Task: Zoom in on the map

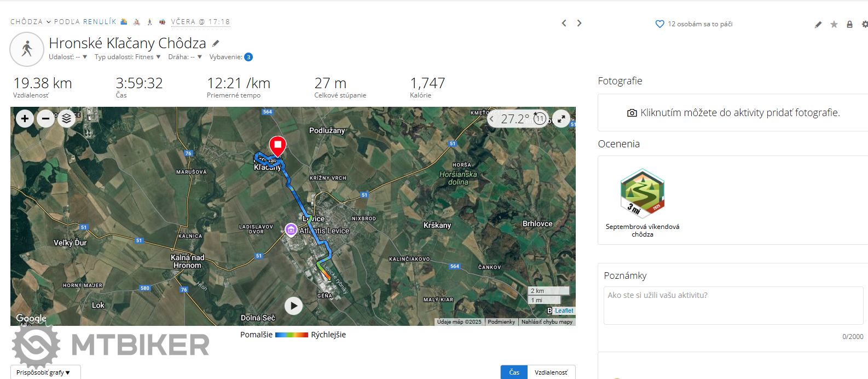Action: 25,118
